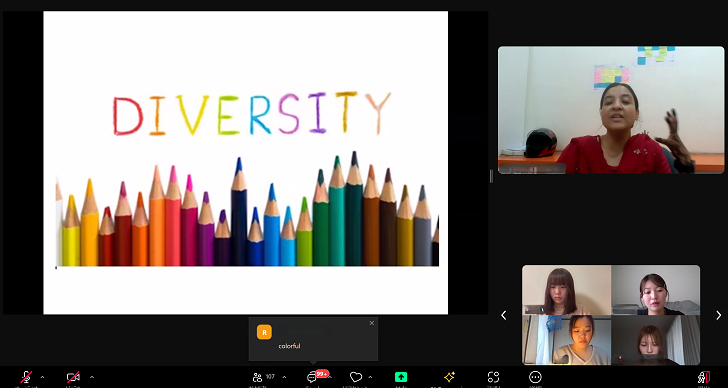This screenshot has width=728, height=388.
Task: Select the top-left participant video tile
Action: coord(566,290)
